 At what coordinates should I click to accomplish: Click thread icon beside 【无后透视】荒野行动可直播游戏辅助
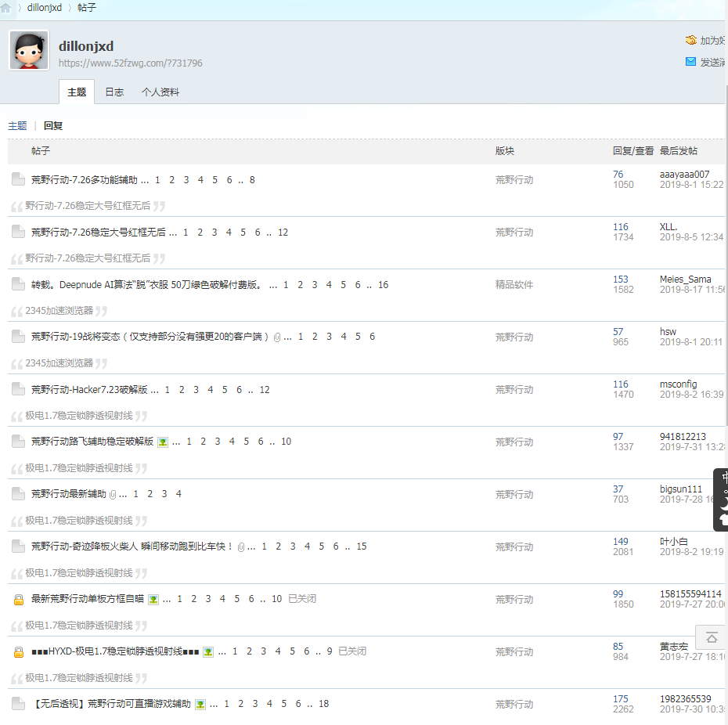pos(18,704)
